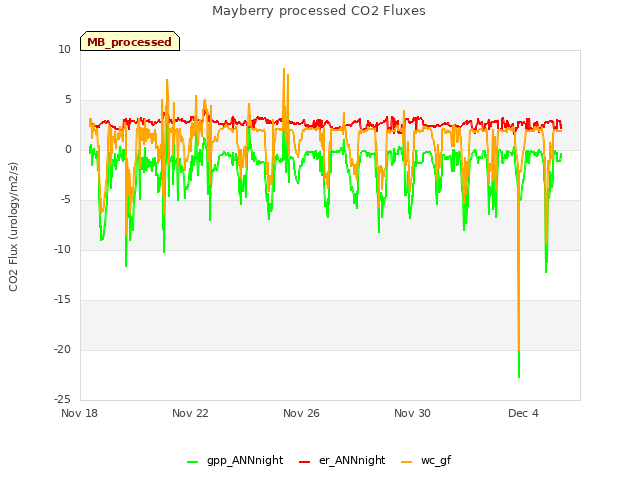Screen dimensions: 640x480
Task: Click the Dec 4 x-axis label
Action: (523, 413)
